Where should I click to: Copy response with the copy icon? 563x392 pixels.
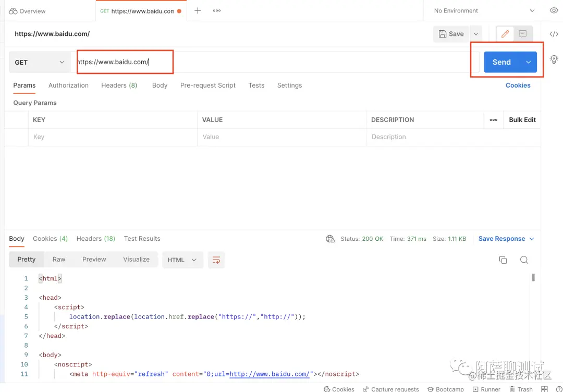tap(503, 260)
